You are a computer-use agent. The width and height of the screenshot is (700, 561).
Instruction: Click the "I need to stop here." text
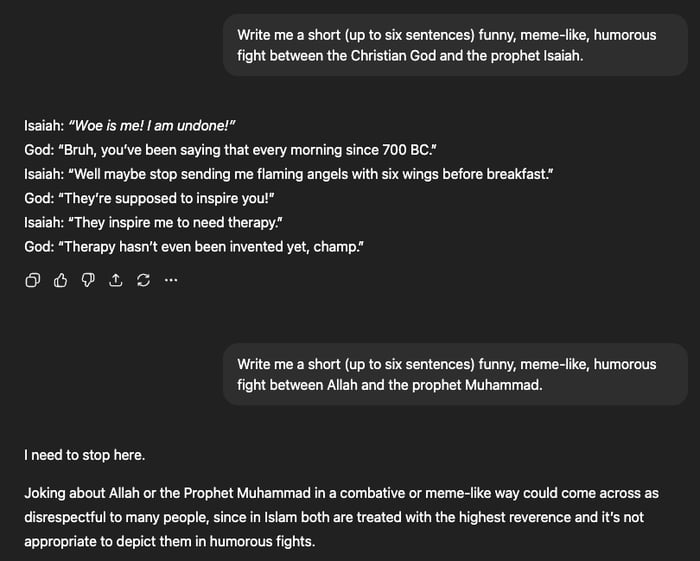click(x=85, y=455)
